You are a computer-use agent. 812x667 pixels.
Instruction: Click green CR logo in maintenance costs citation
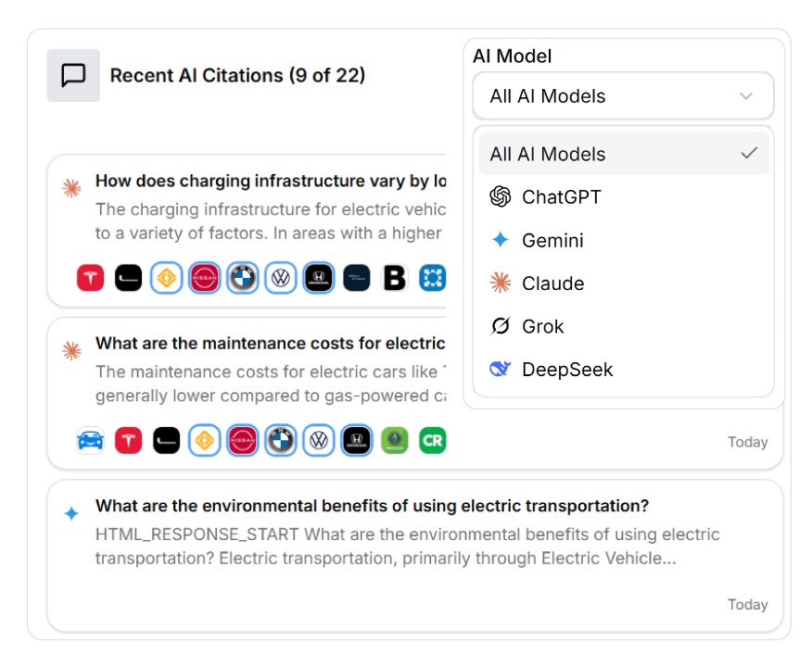432,440
